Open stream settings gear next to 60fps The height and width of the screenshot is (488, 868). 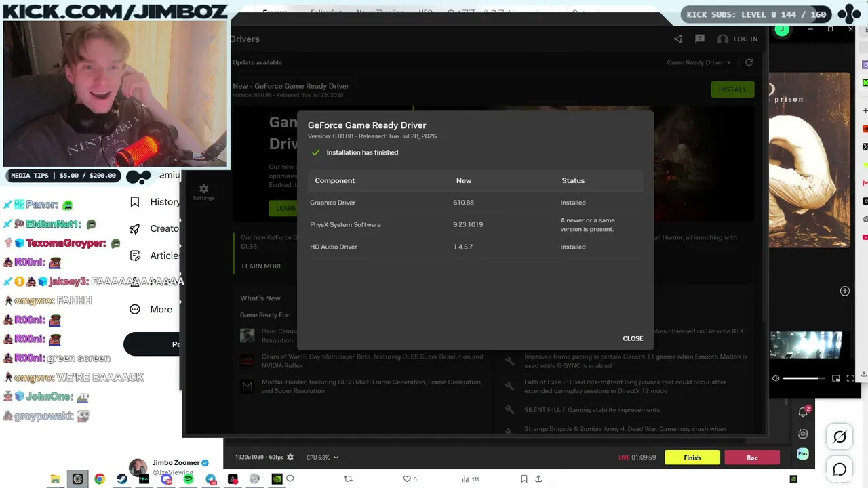290,457
